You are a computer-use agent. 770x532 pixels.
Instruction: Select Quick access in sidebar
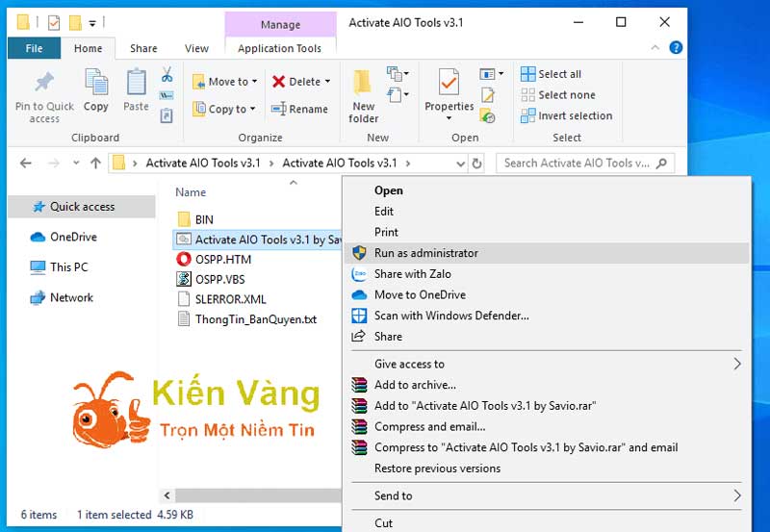pyautogui.click(x=82, y=207)
